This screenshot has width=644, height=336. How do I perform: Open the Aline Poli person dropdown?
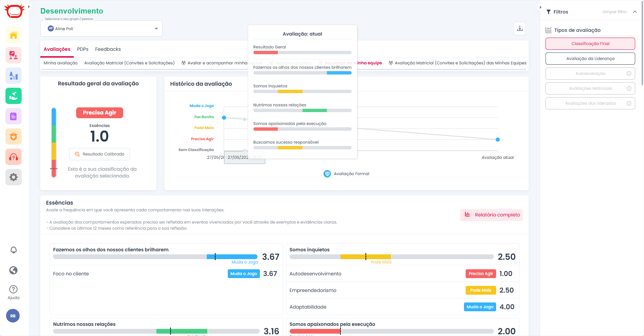tap(101, 29)
